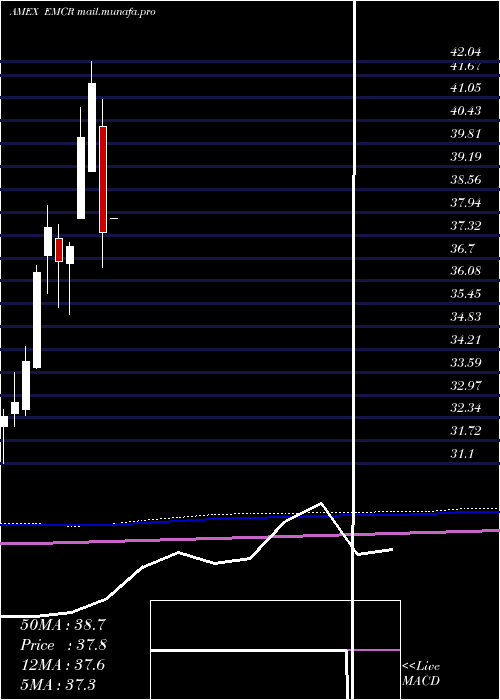Screen dimensions: 500x700
Task: Click the 39.19 price axis label
Action: pos(466,156)
